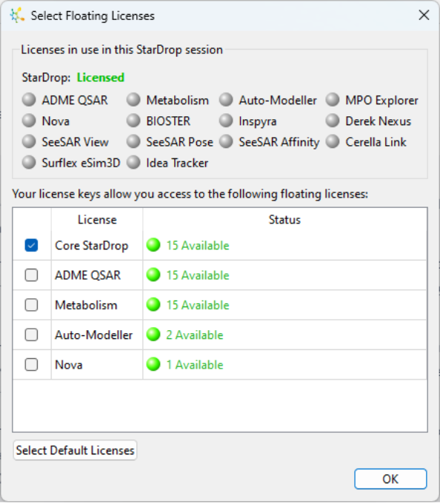Viewport: 440px width, 504px height.
Task: Click the green Licensed status text
Action: (x=100, y=78)
